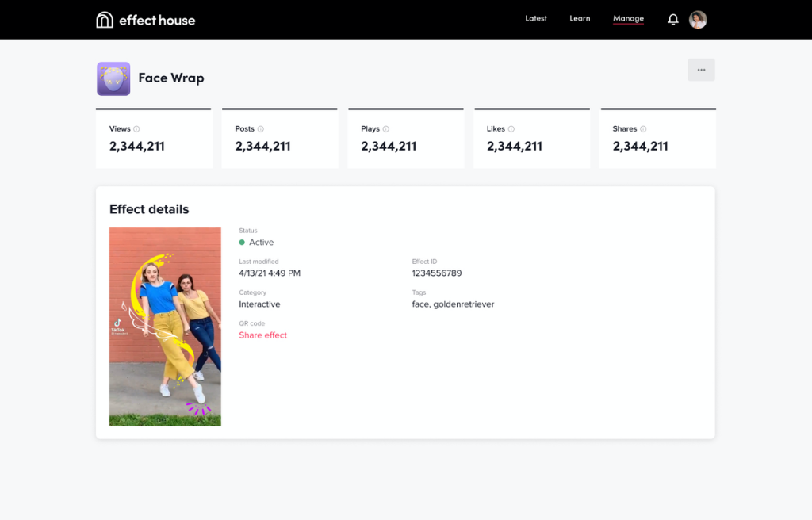Click the Effect House arch logo icon
812x520 pixels.
pyautogui.click(x=105, y=20)
